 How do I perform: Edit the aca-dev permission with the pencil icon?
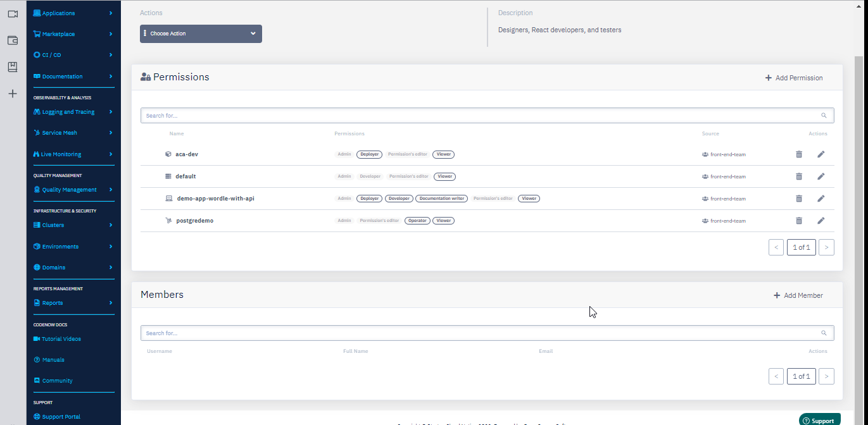point(821,154)
